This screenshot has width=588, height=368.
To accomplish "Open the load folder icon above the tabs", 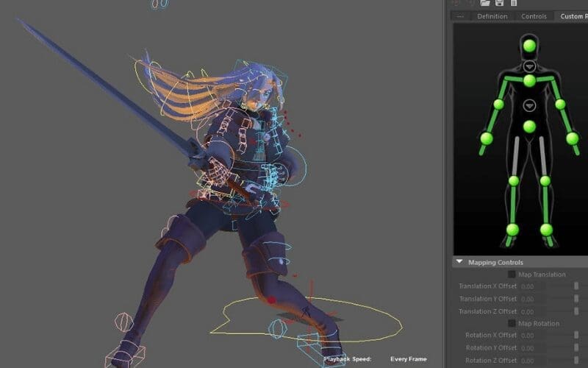I will pos(485,3).
